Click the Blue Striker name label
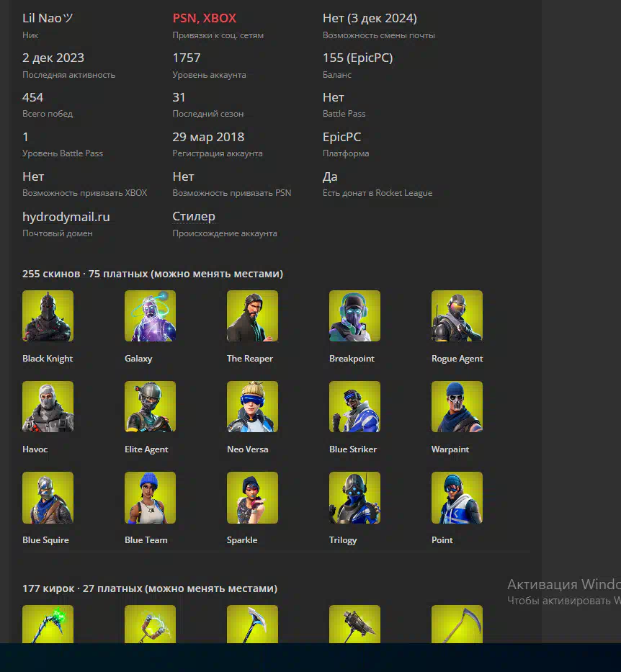 click(353, 449)
